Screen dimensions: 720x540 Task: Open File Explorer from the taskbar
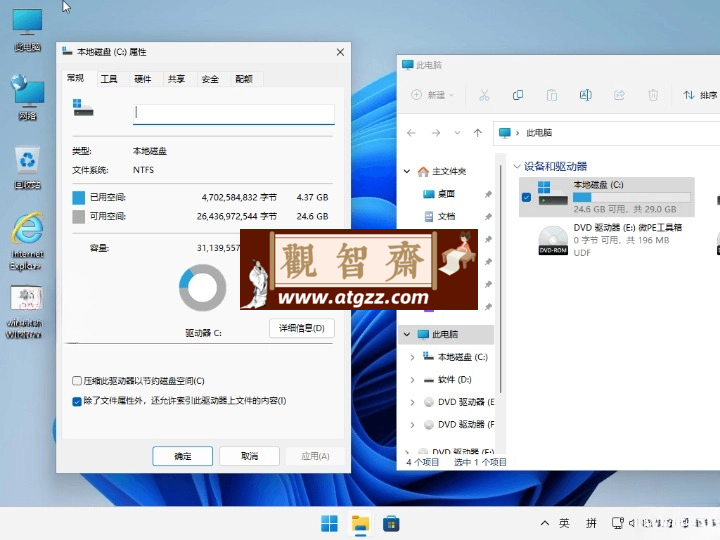coord(360,523)
